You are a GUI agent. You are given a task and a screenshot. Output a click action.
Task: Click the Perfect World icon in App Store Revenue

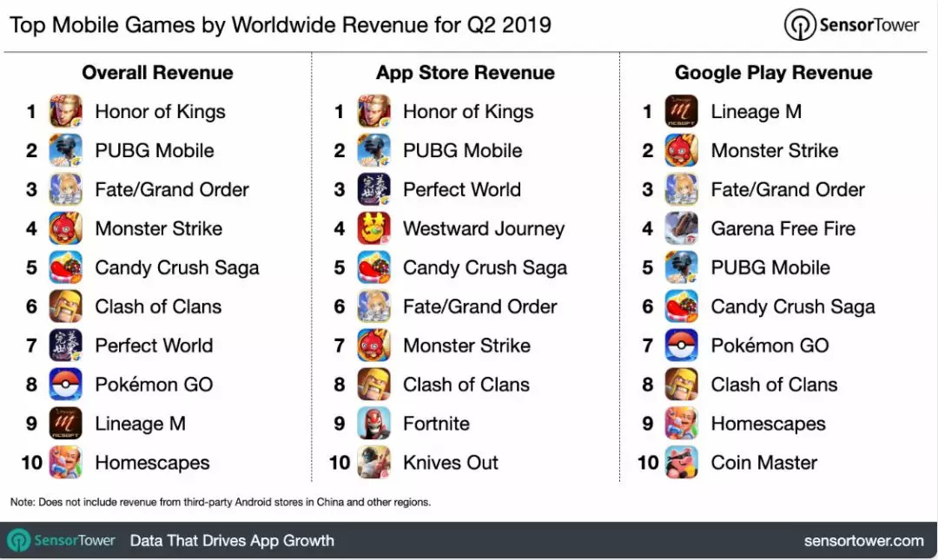click(374, 190)
